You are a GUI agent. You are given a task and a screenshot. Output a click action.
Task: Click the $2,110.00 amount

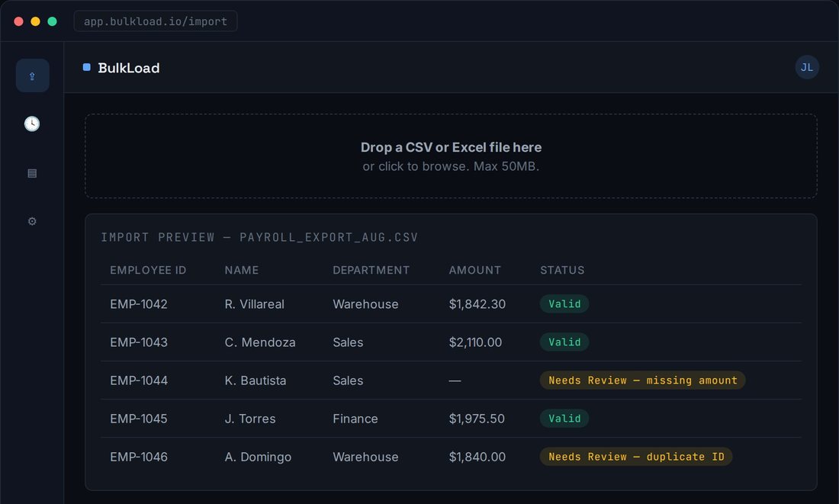(475, 342)
